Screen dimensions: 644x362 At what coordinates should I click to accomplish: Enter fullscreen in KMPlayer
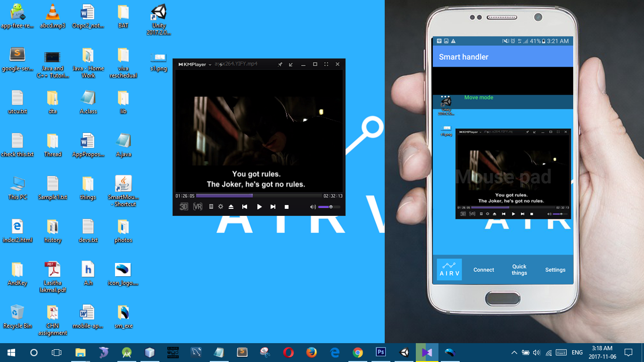[x=326, y=64]
